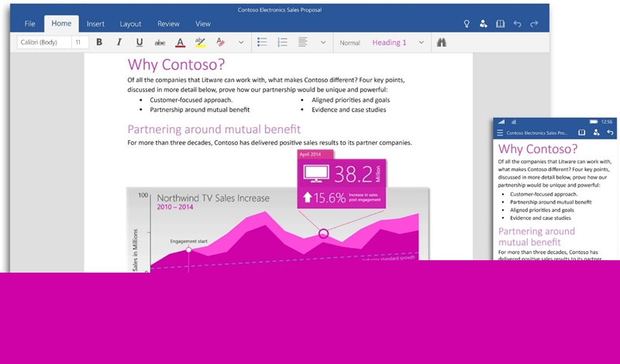Click 'Customer-focused approach.' bullet in main document

191,100
